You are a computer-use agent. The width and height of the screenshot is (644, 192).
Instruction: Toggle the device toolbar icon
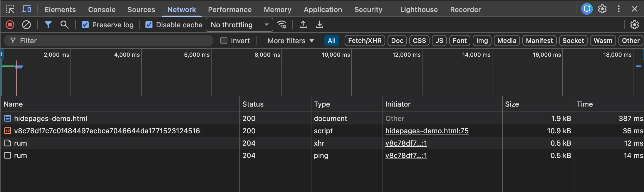[27, 9]
